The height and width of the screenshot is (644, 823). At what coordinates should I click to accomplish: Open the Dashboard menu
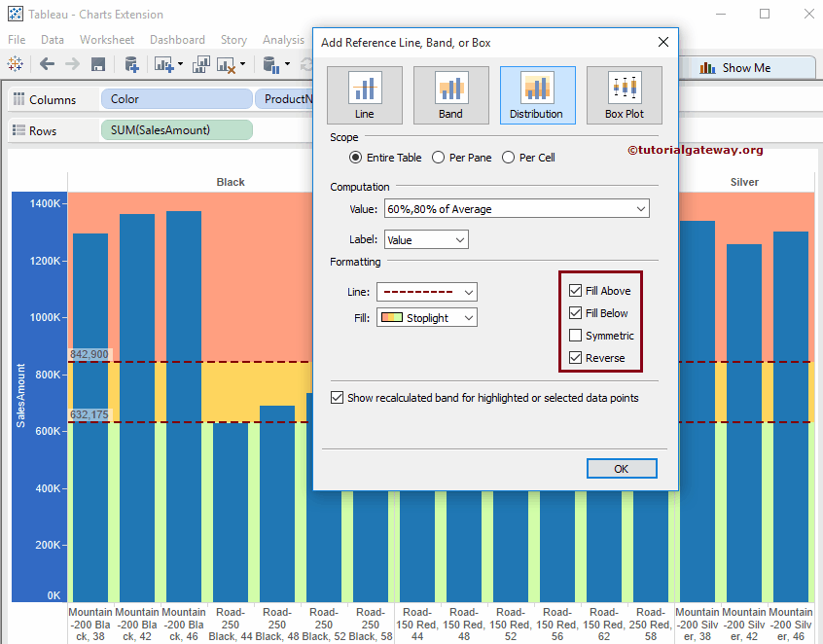pos(177,40)
